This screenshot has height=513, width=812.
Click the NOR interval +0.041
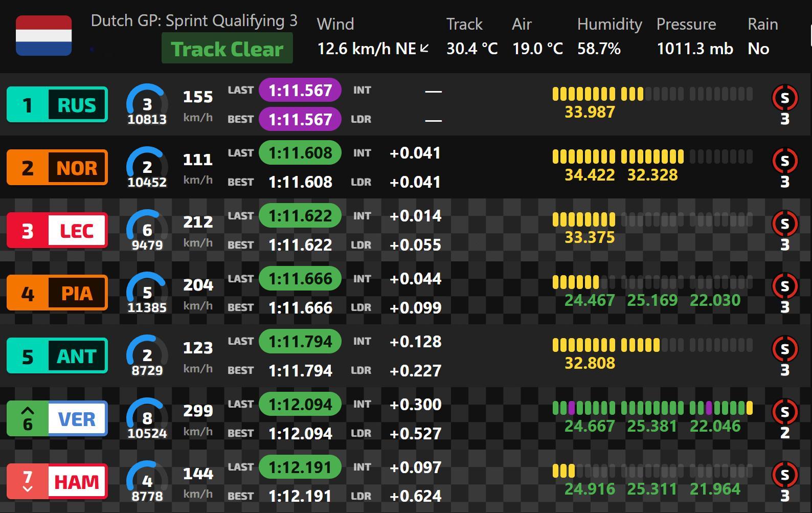coord(415,153)
